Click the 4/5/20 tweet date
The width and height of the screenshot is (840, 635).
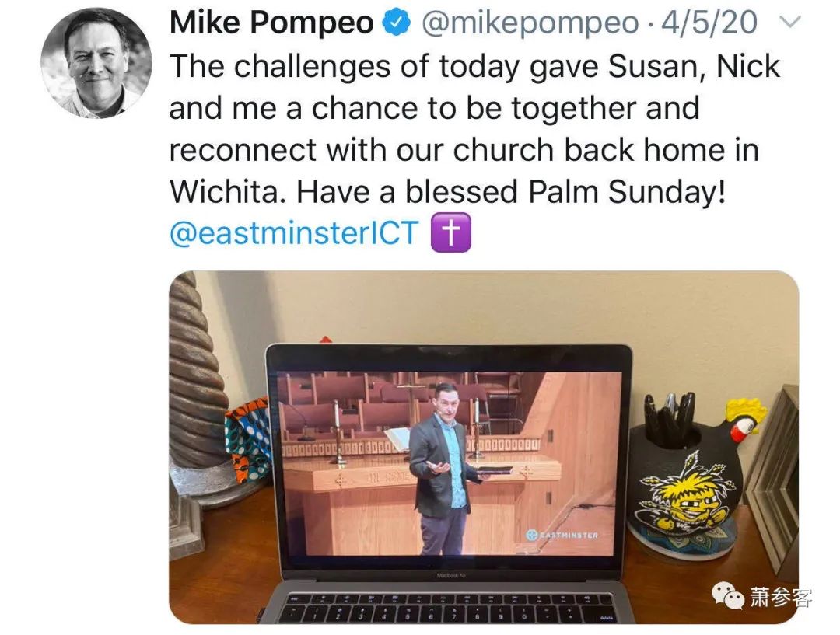tap(709, 23)
